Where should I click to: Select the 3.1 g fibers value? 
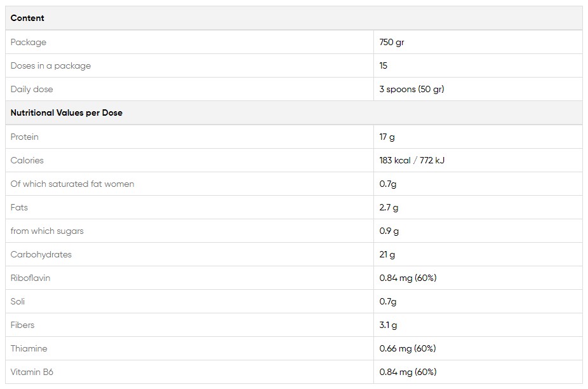[x=389, y=325]
